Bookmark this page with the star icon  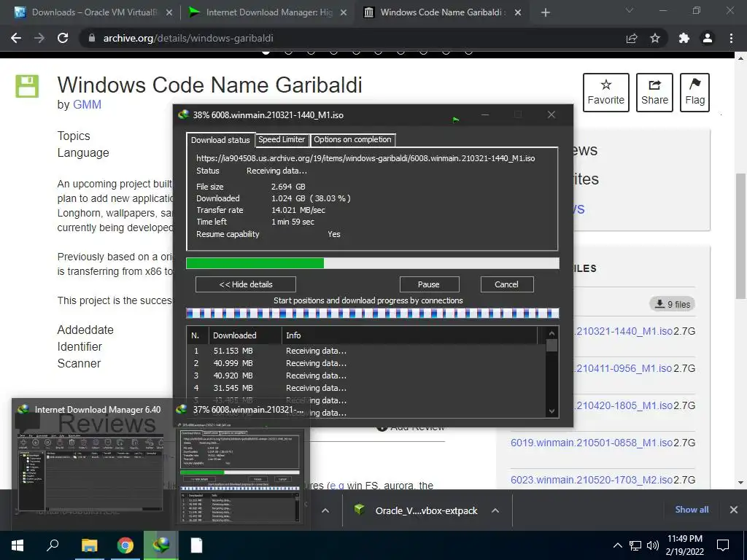(655, 38)
